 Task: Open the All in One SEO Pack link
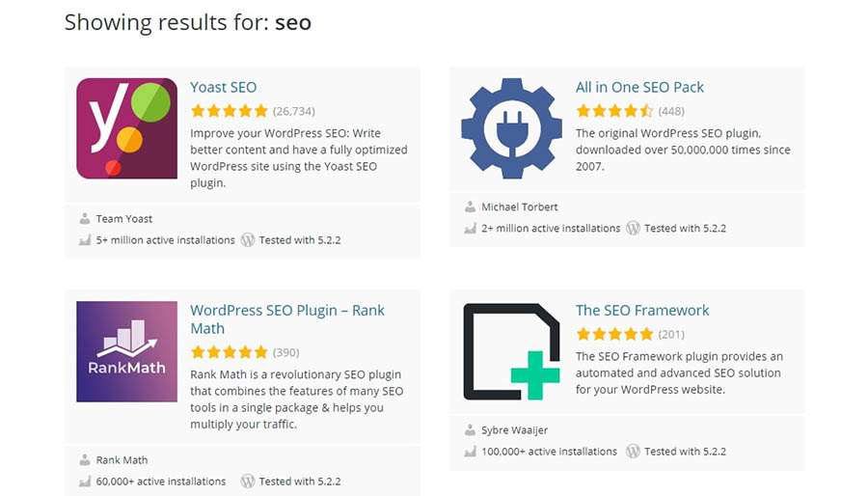point(639,87)
